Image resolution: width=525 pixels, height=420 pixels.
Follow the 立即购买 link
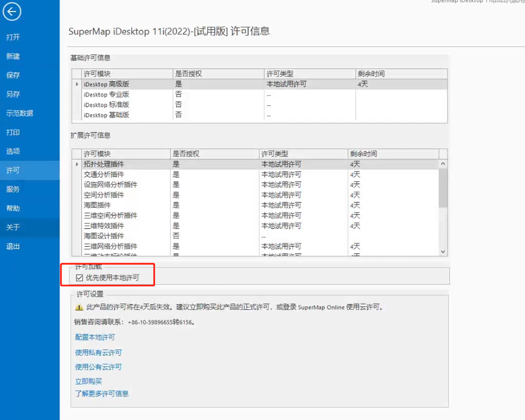pos(88,381)
